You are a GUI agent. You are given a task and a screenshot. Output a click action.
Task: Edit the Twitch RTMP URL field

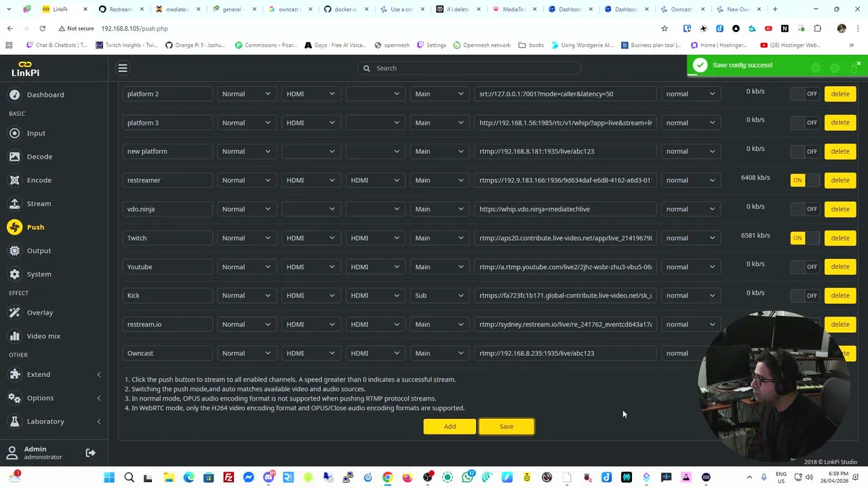[x=566, y=238]
